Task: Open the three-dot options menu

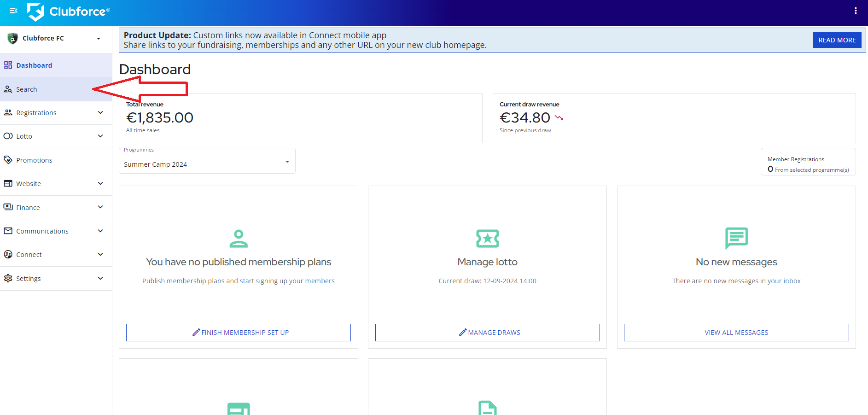Action: 856,11
